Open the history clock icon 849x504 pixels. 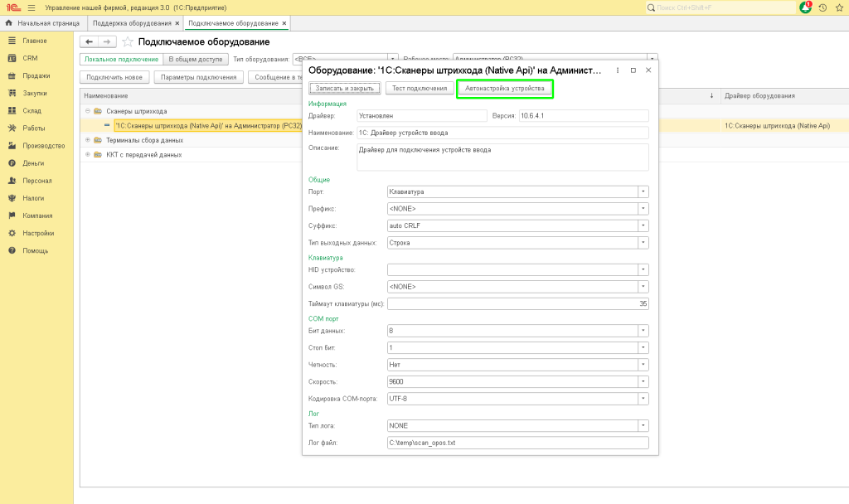point(822,7)
